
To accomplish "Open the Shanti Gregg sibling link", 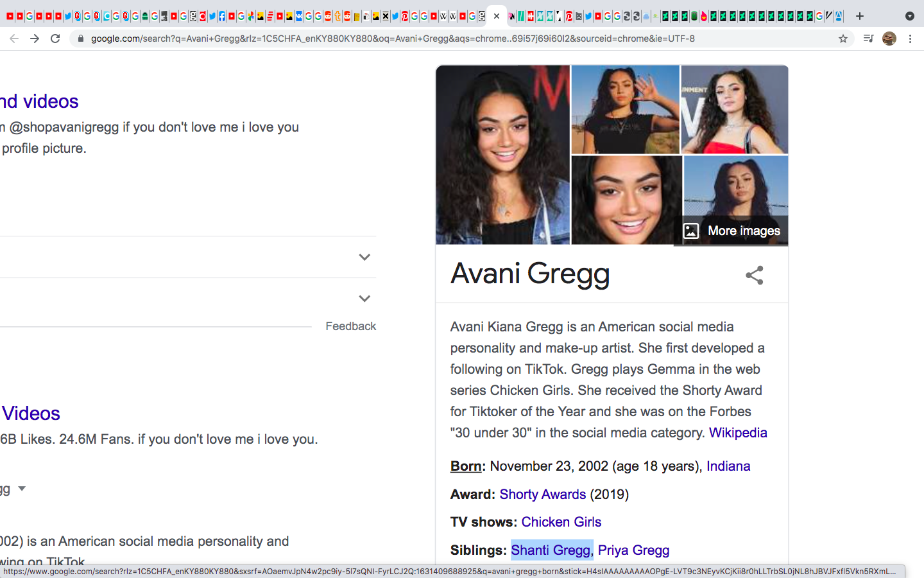I will [551, 550].
